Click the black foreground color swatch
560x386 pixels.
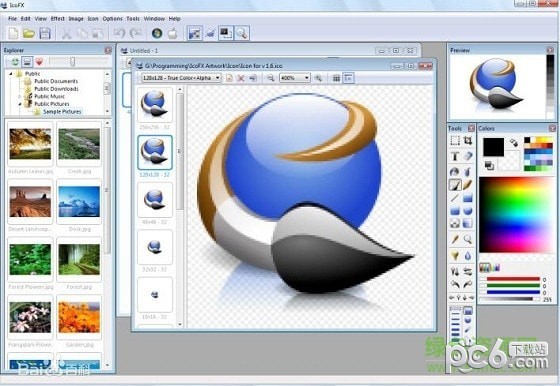click(494, 147)
